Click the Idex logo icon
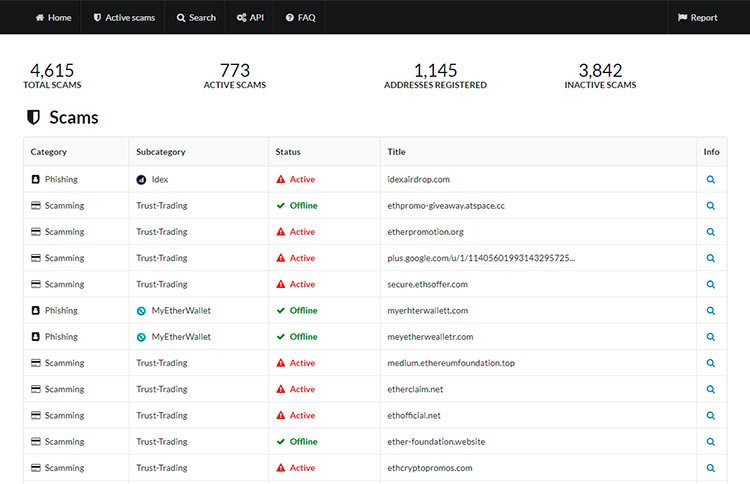750x484 pixels. tap(141, 180)
